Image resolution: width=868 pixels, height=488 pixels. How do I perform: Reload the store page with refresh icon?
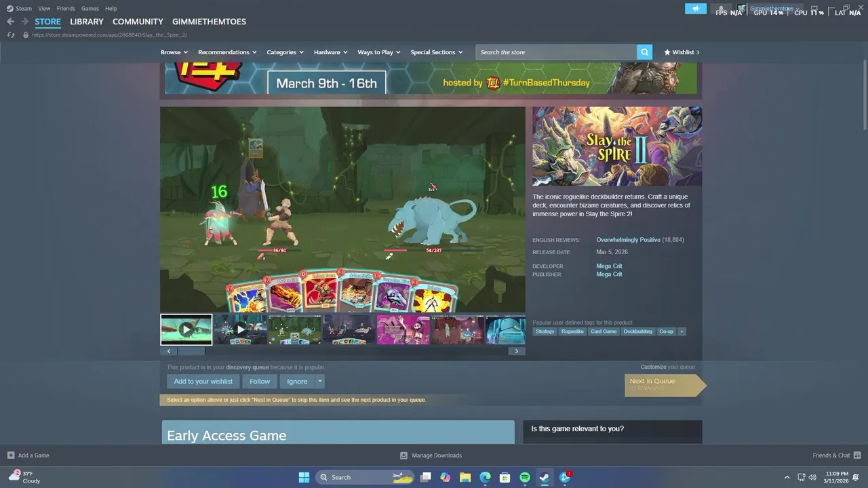11,35
